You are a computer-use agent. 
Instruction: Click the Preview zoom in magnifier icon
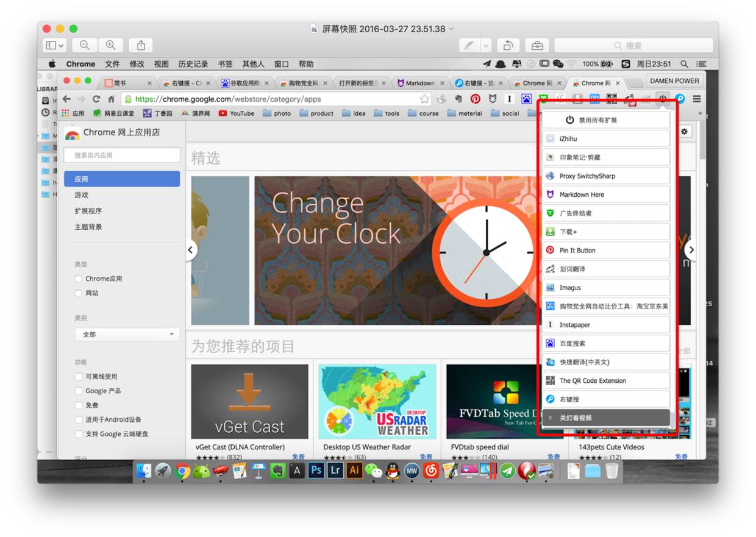tap(110, 45)
